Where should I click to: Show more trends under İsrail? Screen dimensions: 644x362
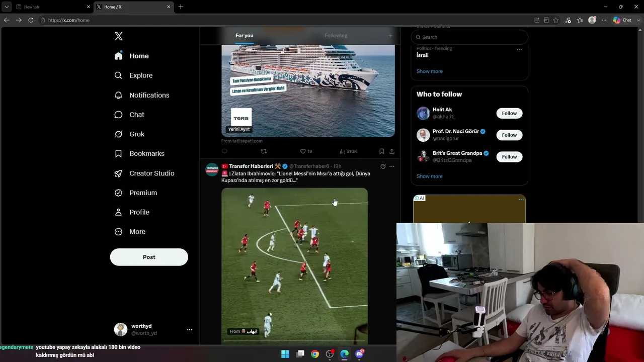click(x=430, y=71)
